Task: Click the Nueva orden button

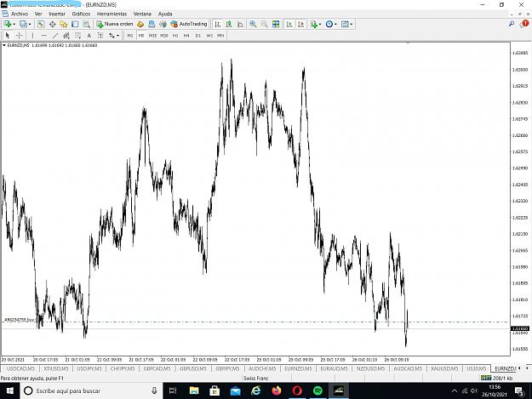Action: (x=115, y=24)
